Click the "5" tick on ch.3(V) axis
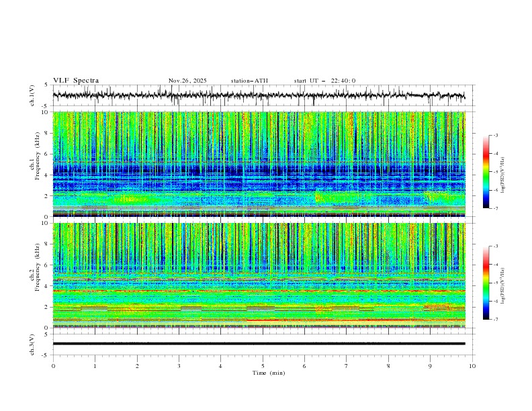 [46, 334]
